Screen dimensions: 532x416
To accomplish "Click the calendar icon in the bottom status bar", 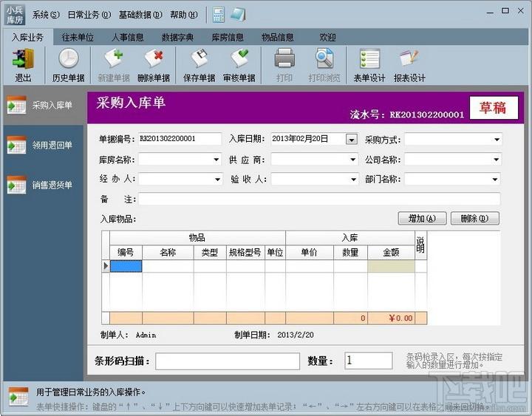I will (18, 397).
